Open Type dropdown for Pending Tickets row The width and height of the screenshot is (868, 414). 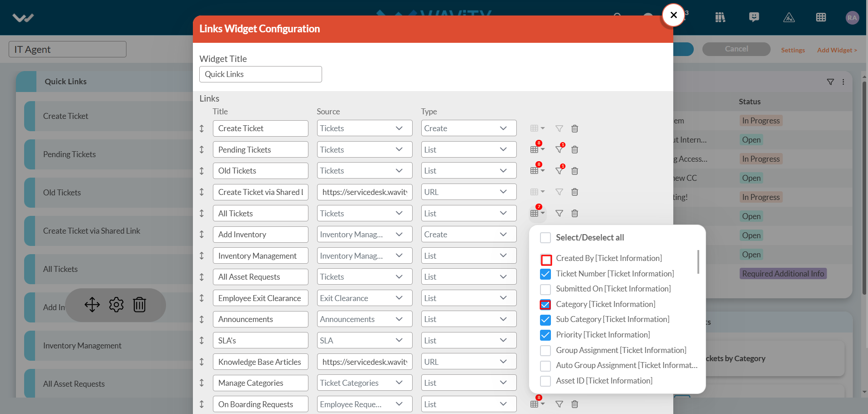[x=469, y=149]
